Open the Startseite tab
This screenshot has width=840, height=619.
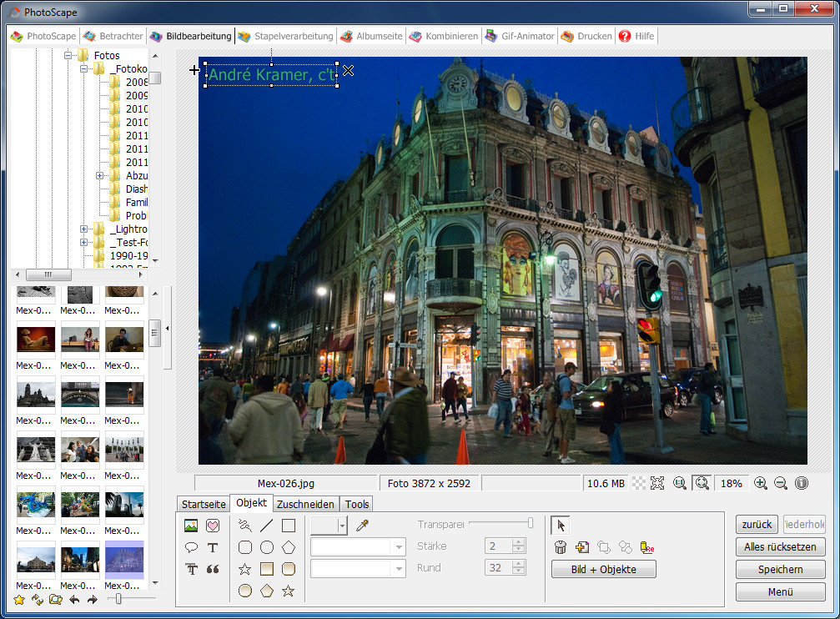(x=204, y=505)
